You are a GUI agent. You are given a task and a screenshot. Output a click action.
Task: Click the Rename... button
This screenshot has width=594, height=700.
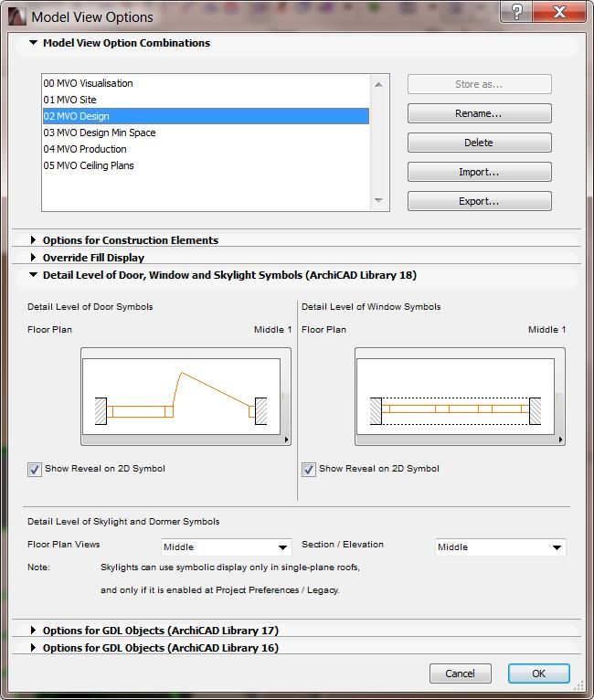coord(479,113)
